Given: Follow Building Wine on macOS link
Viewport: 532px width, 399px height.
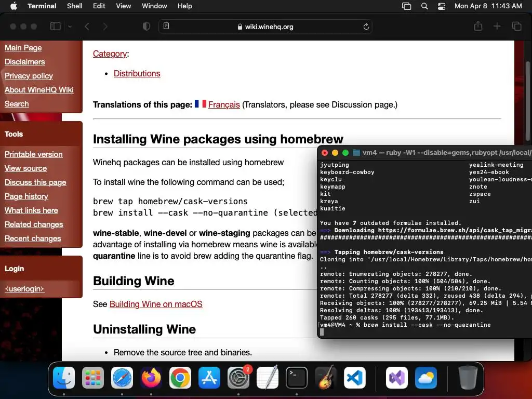Looking at the screenshot, I should coord(156,304).
